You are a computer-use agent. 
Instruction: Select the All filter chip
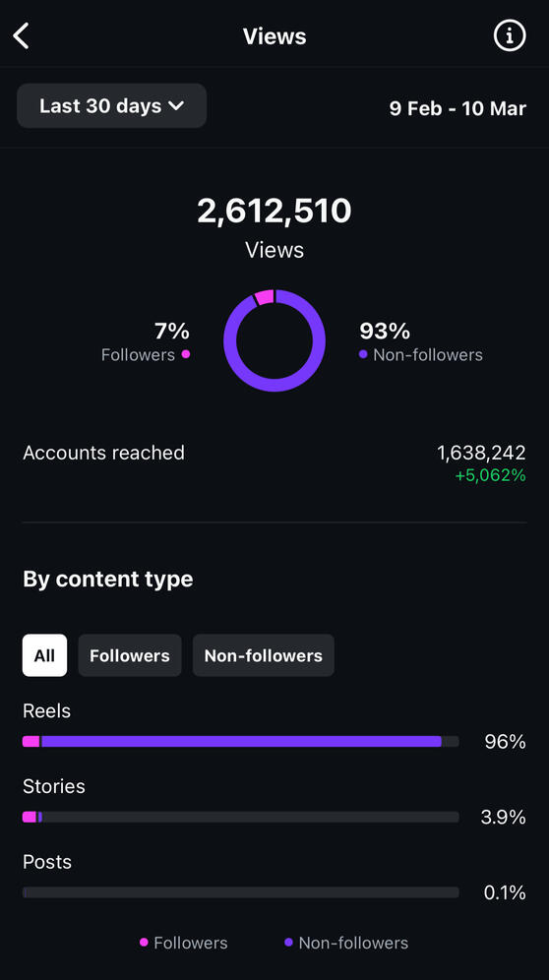44,655
